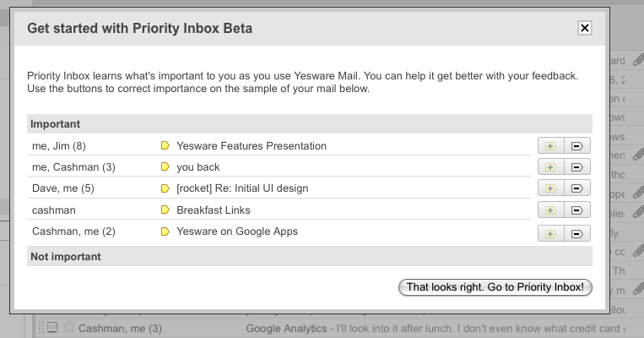Mark Yesware Features Presentation as not important
This screenshot has width=644, height=338.
(577, 146)
